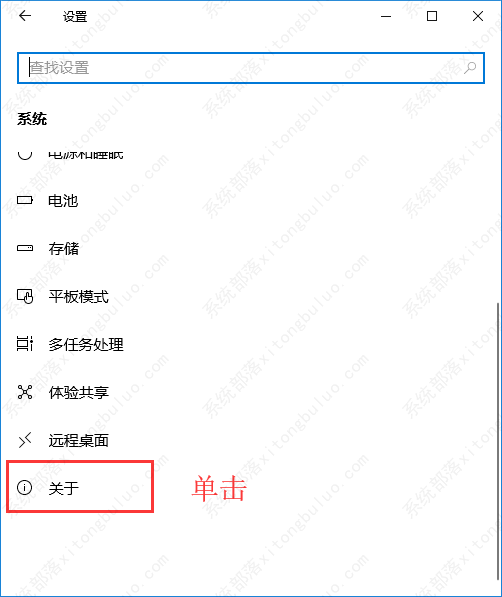The image size is (502, 597).
Task: Click in the 查找设置 search box
Action: click(251, 68)
